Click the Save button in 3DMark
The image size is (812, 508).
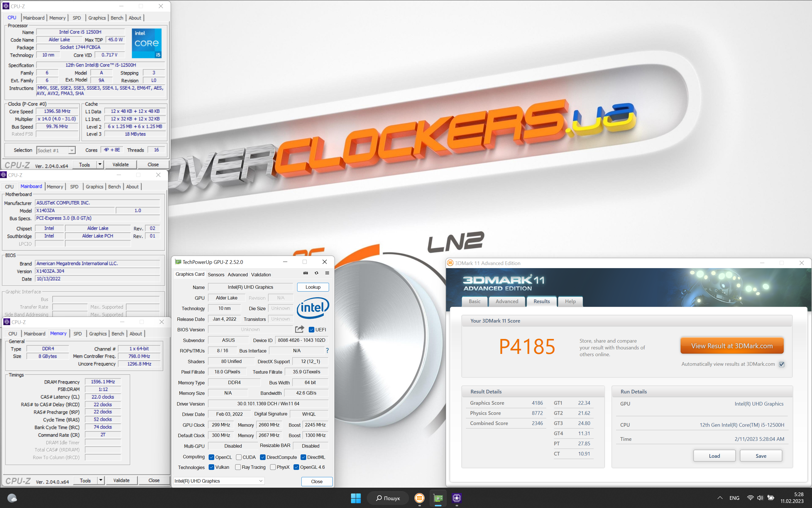coord(761,456)
